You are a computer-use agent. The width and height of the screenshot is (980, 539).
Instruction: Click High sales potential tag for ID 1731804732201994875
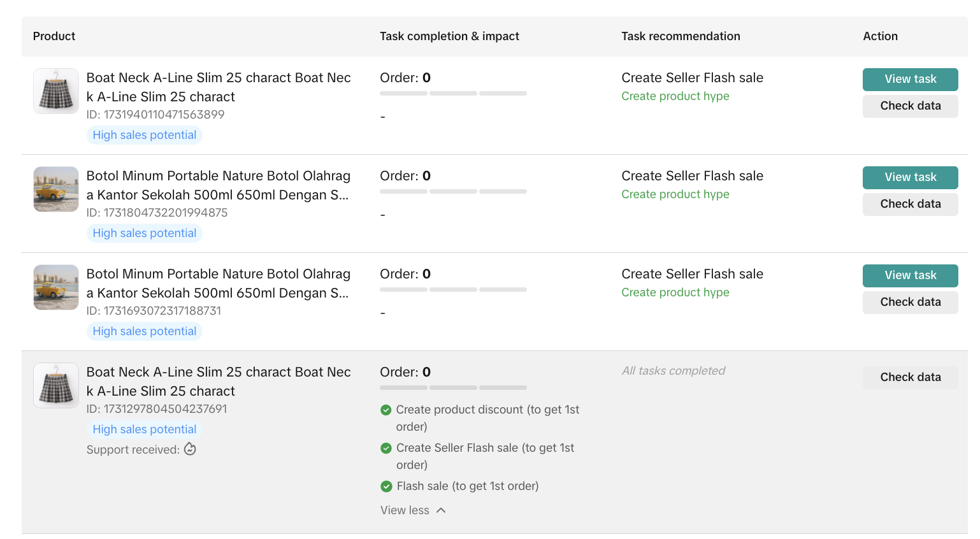[145, 233]
